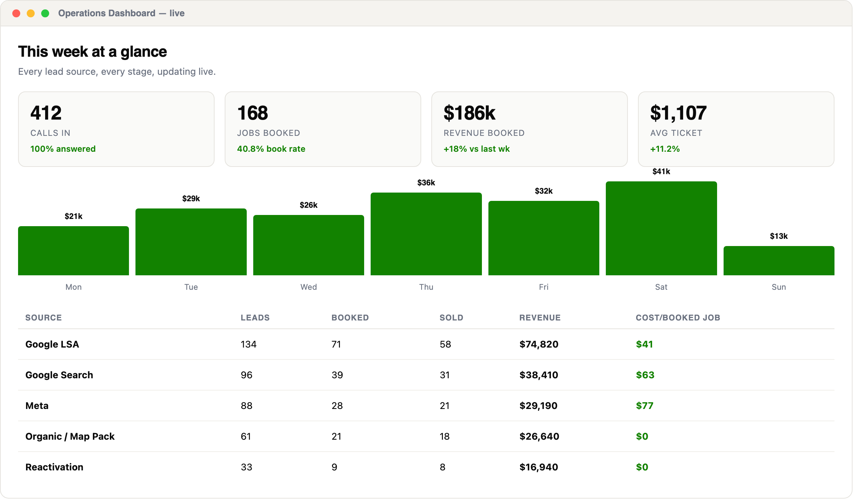Open the $1,107 Avg Ticket card
Screen dimensions: 867x504
point(736,129)
